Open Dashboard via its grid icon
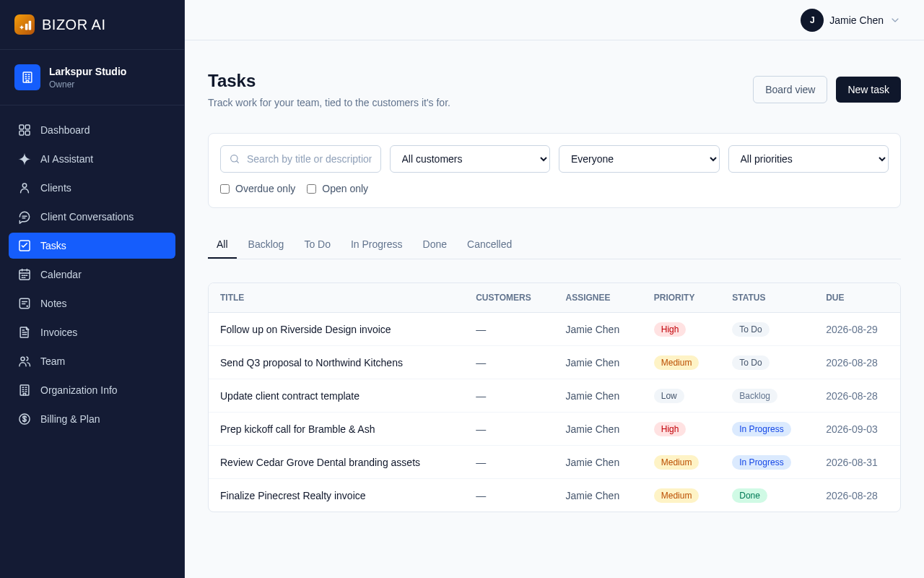This screenshot has width=924, height=578. (25, 130)
